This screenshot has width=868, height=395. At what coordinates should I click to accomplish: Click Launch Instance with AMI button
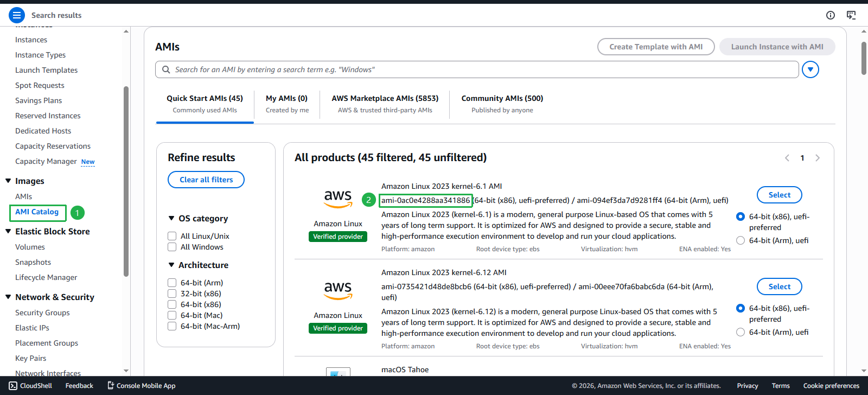coord(777,47)
